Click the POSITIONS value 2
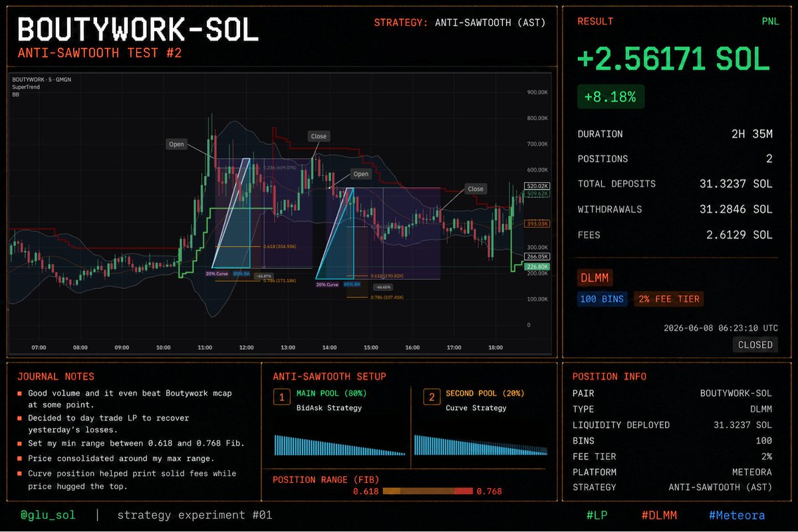 (769, 159)
